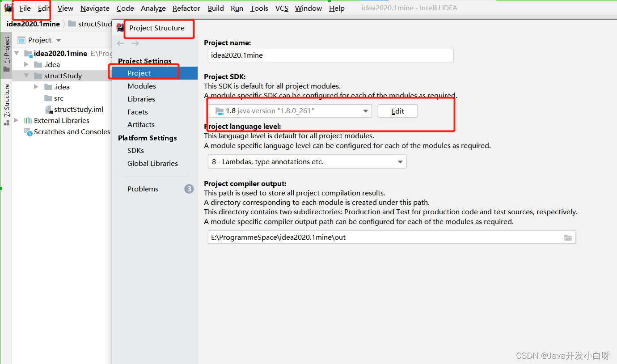Click the Edit button next to SDK
Image resolution: width=617 pixels, height=364 pixels.
point(398,111)
